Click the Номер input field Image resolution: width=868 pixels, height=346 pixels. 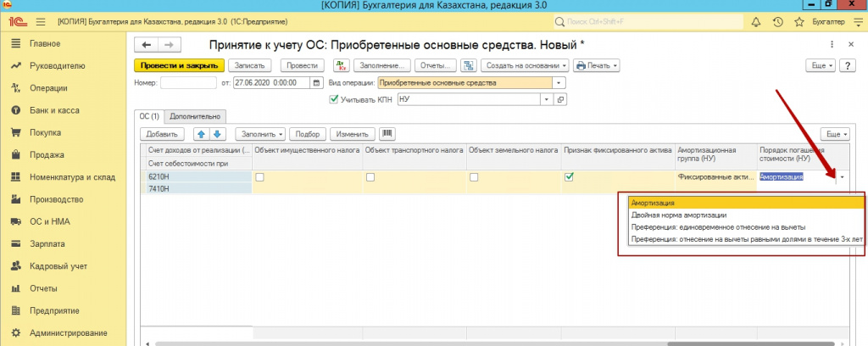[188, 83]
